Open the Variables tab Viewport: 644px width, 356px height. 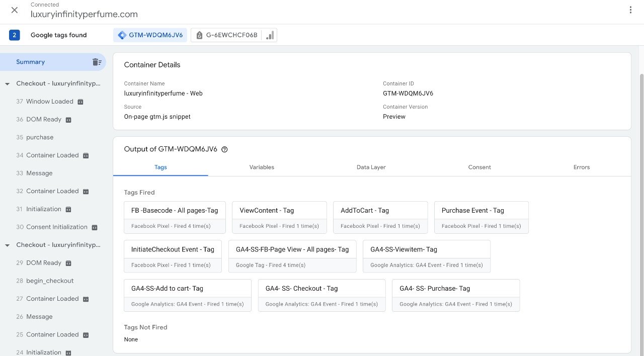click(262, 167)
